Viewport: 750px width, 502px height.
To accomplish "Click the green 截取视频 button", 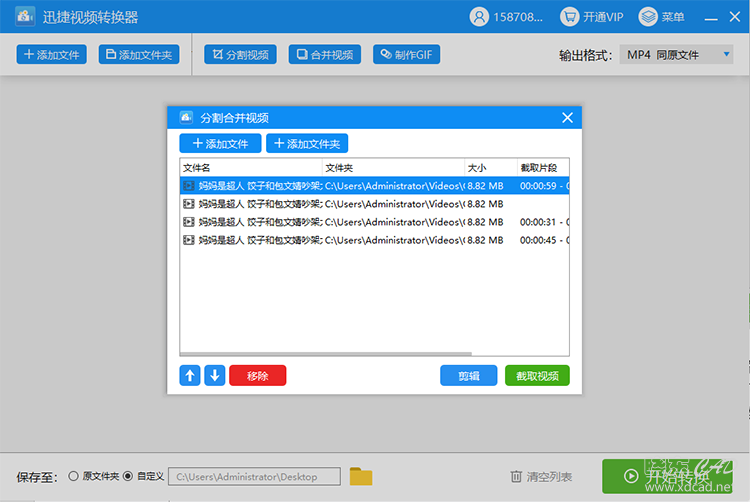I will point(537,375).
